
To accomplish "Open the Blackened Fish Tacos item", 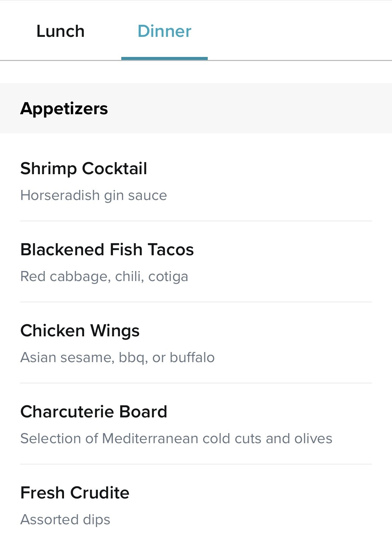I will [x=196, y=262].
